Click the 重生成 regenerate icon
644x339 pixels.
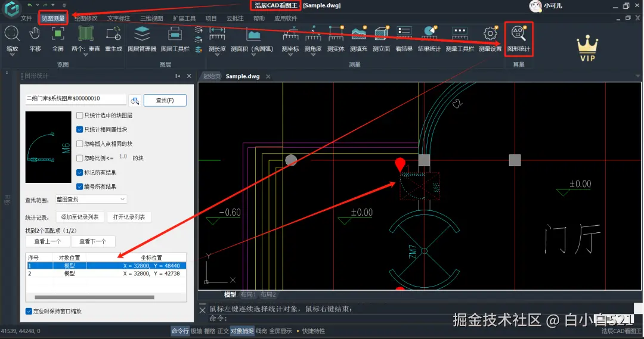(x=113, y=34)
